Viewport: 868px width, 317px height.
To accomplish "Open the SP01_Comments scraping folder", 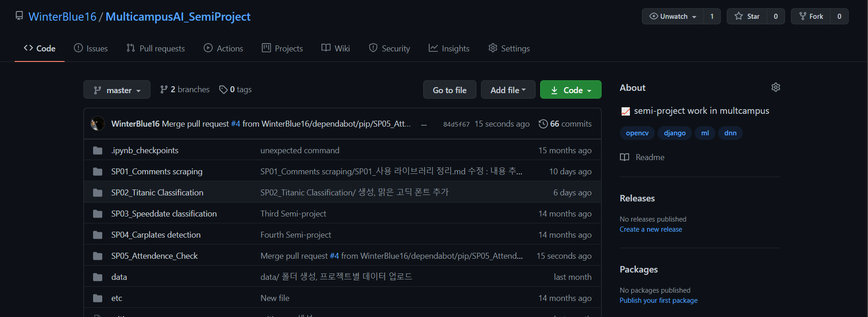I will click(x=157, y=172).
